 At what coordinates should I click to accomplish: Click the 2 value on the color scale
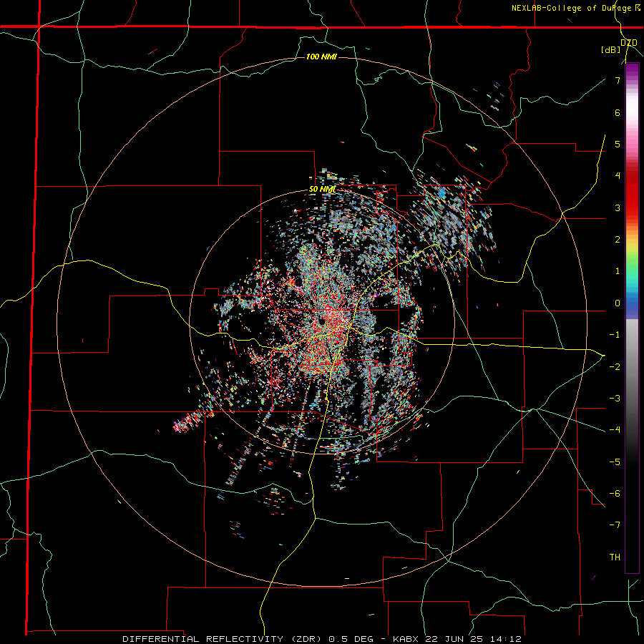[x=618, y=240]
